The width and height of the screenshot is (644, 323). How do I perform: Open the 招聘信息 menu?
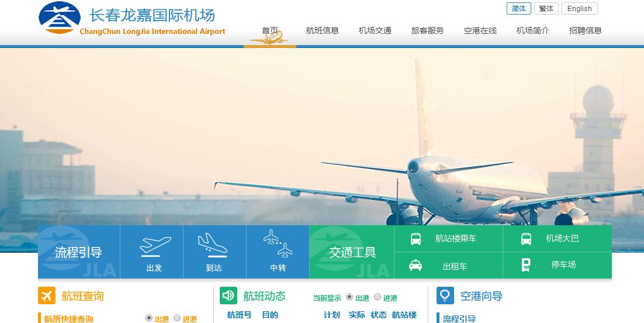pos(585,30)
